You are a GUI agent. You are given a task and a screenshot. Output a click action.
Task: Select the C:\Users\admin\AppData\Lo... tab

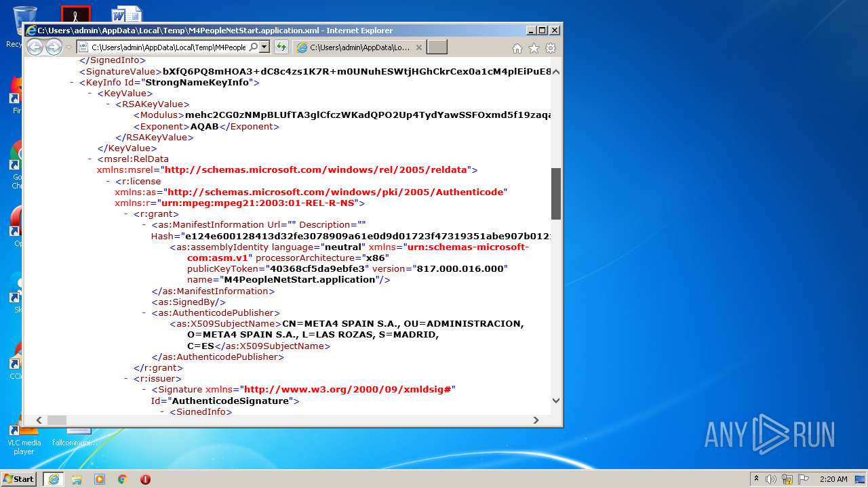[359, 47]
